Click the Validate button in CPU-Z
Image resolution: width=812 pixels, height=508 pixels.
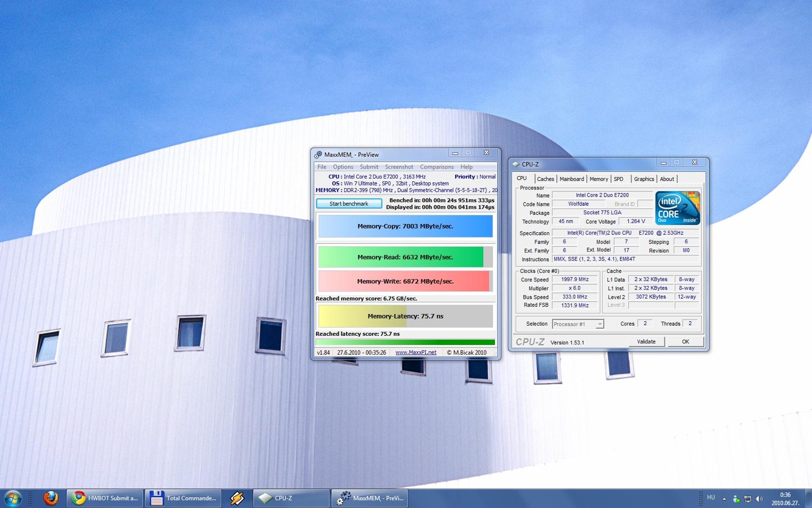point(646,341)
